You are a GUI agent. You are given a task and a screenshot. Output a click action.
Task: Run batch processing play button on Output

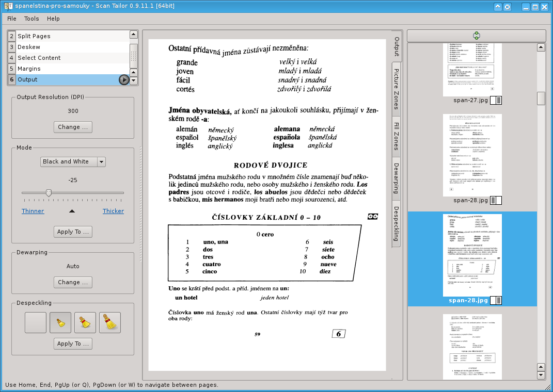click(124, 80)
